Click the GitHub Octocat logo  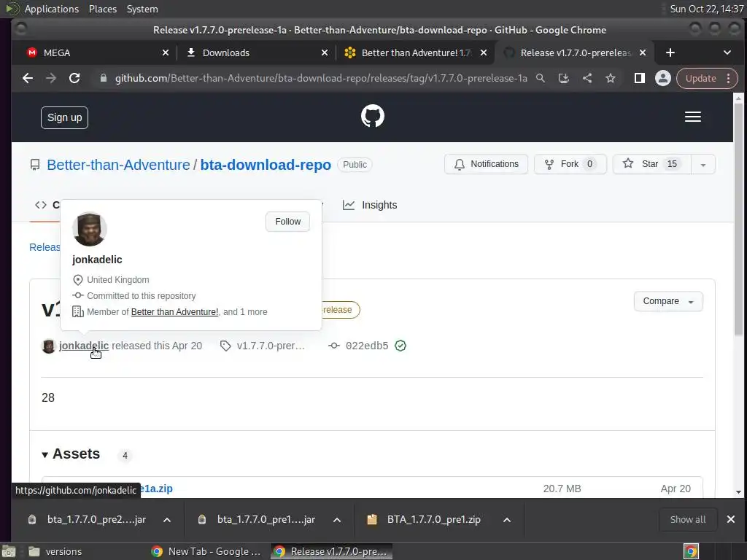click(373, 116)
